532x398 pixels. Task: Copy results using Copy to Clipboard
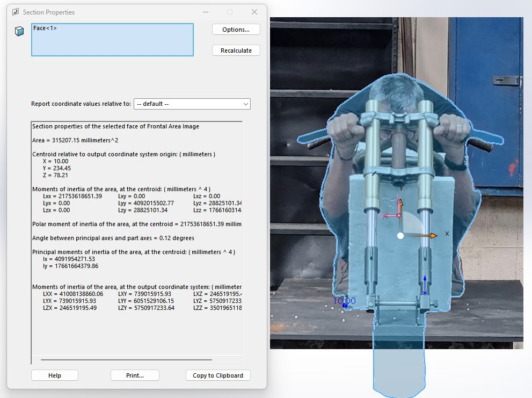coord(217,375)
